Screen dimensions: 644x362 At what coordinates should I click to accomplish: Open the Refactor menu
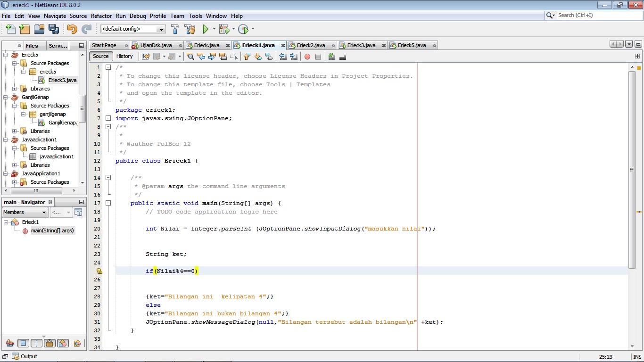tap(101, 16)
